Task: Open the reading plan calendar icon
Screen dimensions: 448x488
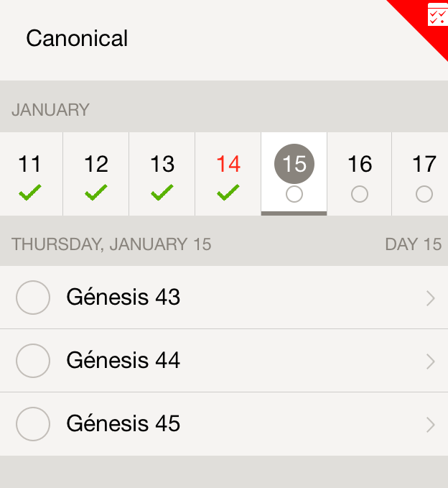Action: (437, 15)
